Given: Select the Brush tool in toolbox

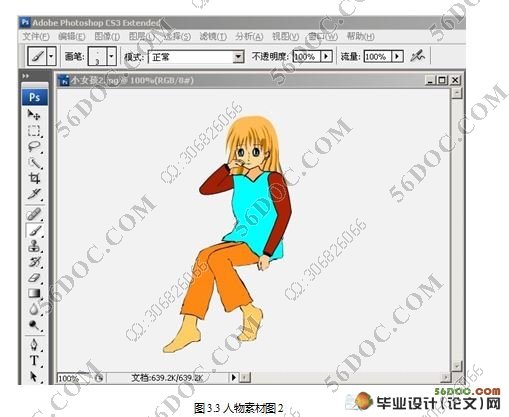Looking at the screenshot, I should point(34,230).
